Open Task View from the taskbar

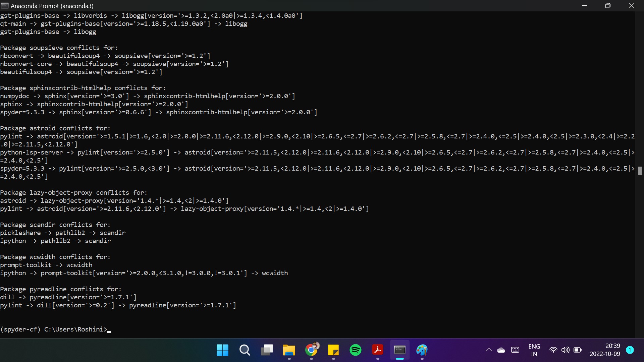point(267,350)
